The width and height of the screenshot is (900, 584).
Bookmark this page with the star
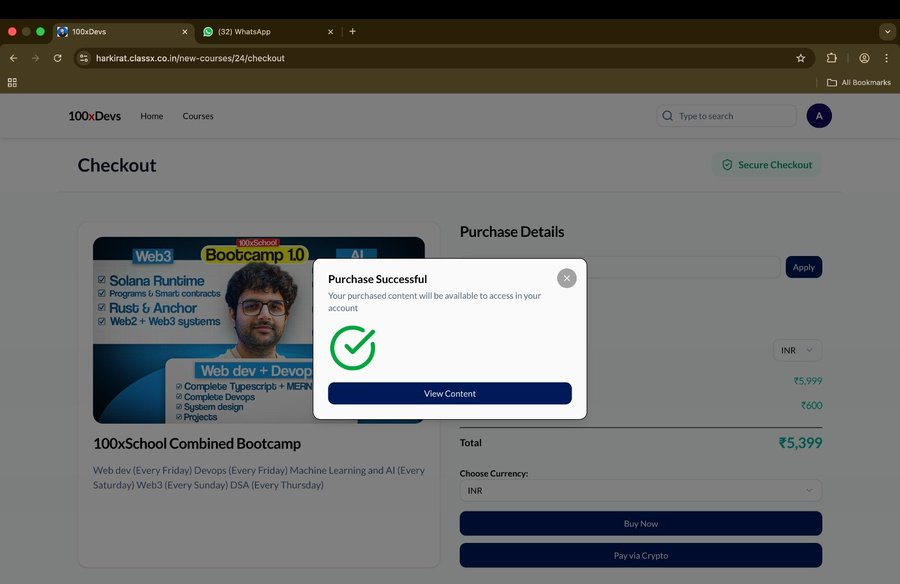click(x=801, y=58)
